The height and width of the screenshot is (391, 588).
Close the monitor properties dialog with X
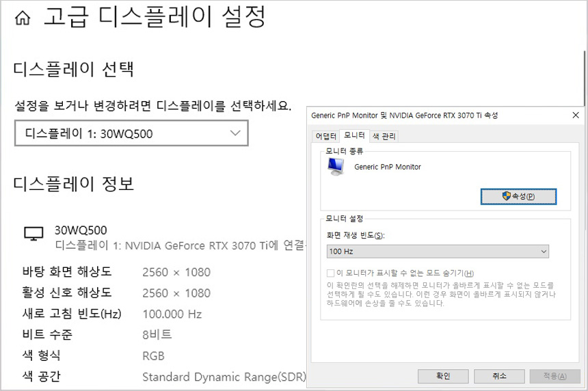click(x=575, y=116)
